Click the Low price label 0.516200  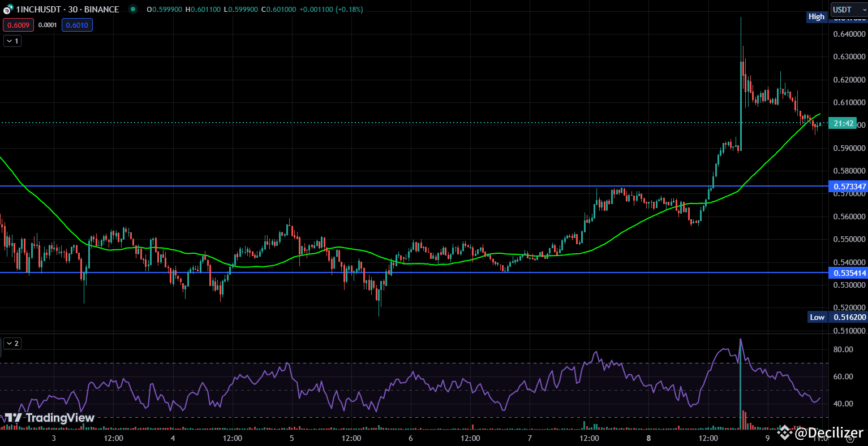847,317
